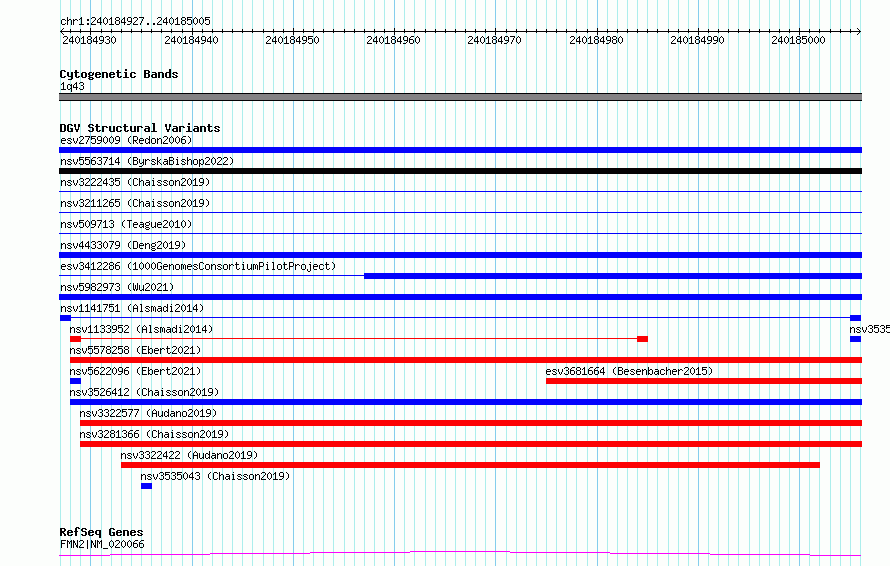Open nsv5563714 (ByrskaBishop2022) variant label
The width and height of the screenshot is (890, 566).
coord(147,161)
